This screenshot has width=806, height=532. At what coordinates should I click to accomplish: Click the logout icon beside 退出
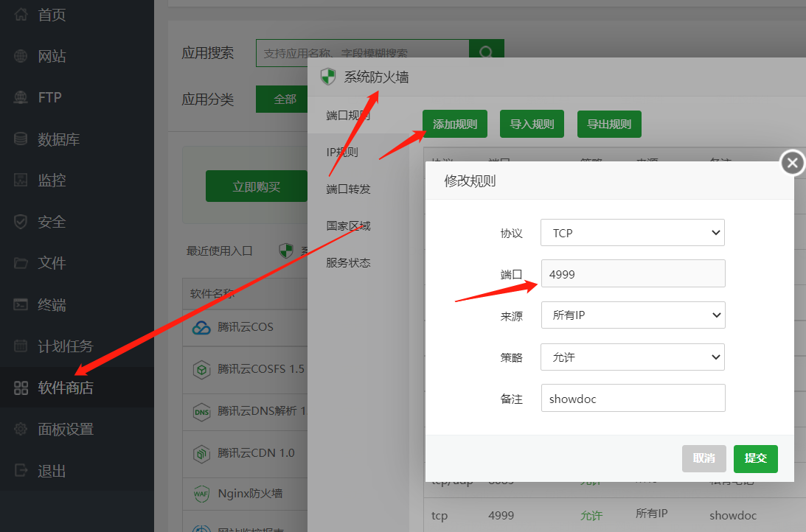21,470
